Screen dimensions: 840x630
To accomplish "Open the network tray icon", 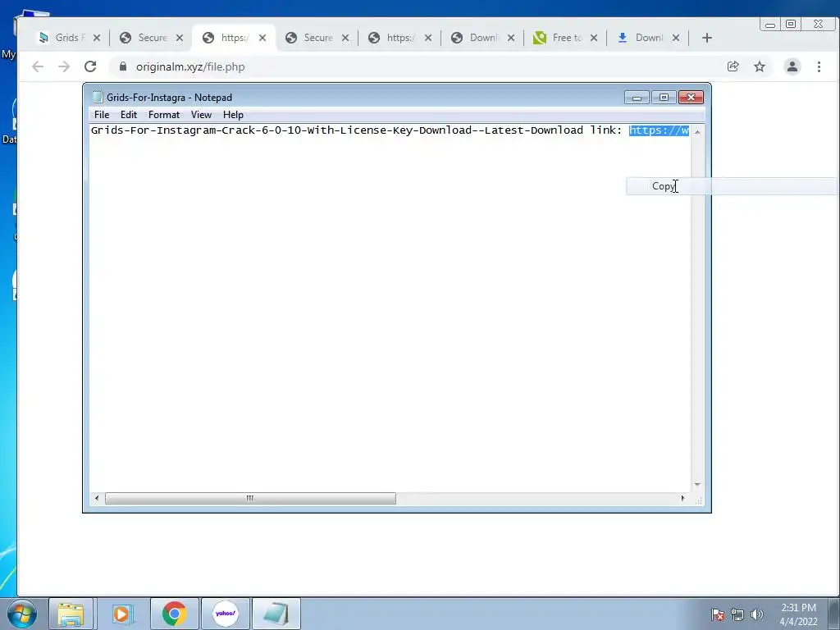I will (x=737, y=614).
